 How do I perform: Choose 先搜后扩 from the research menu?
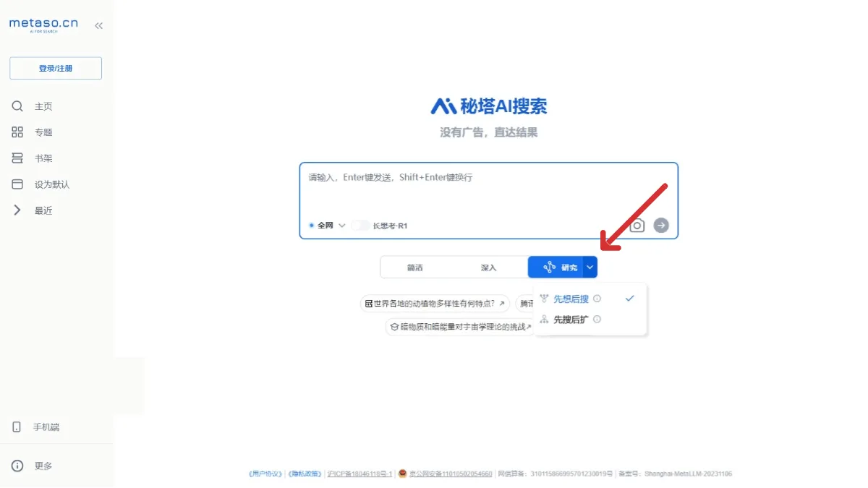tap(571, 319)
